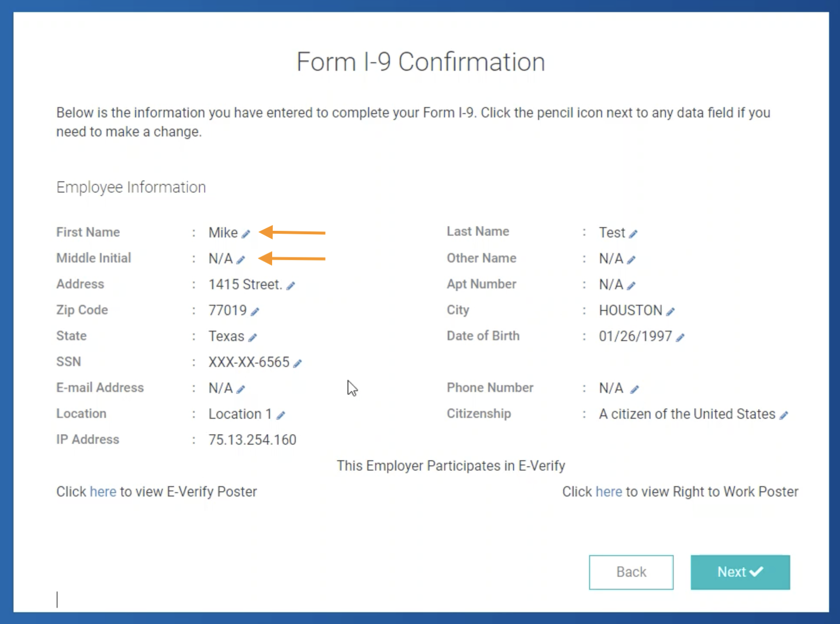Select the IP Address value text
The width and height of the screenshot is (840, 624).
[252, 440]
